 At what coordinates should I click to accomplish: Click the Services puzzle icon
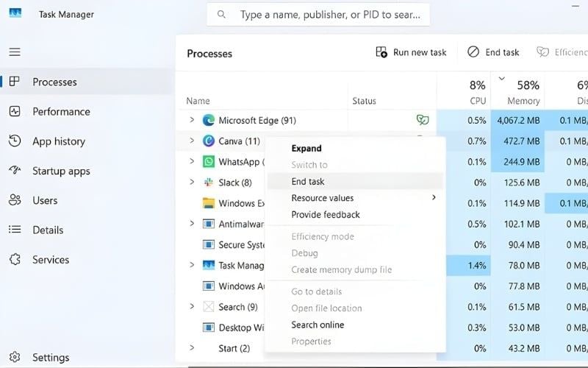14,259
